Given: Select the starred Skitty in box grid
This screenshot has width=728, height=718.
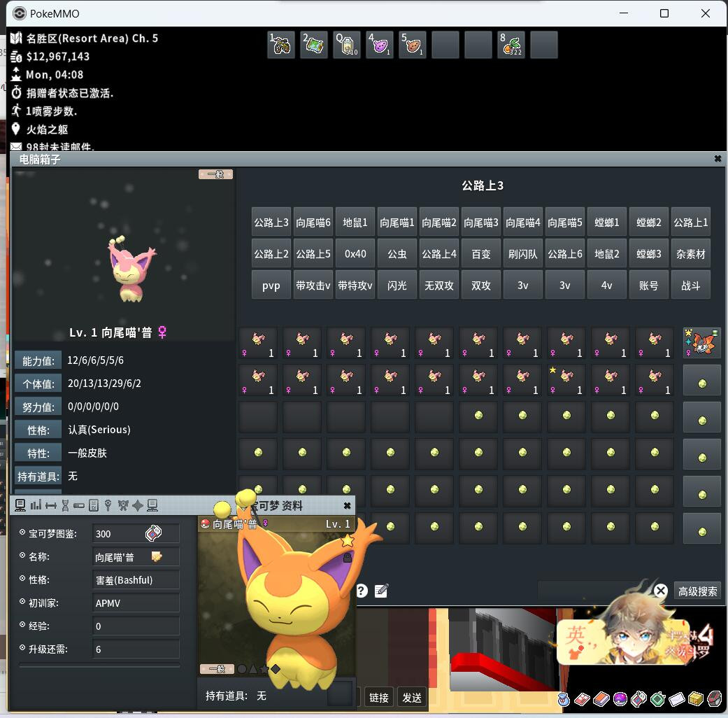Looking at the screenshot, I should (566, 380).
